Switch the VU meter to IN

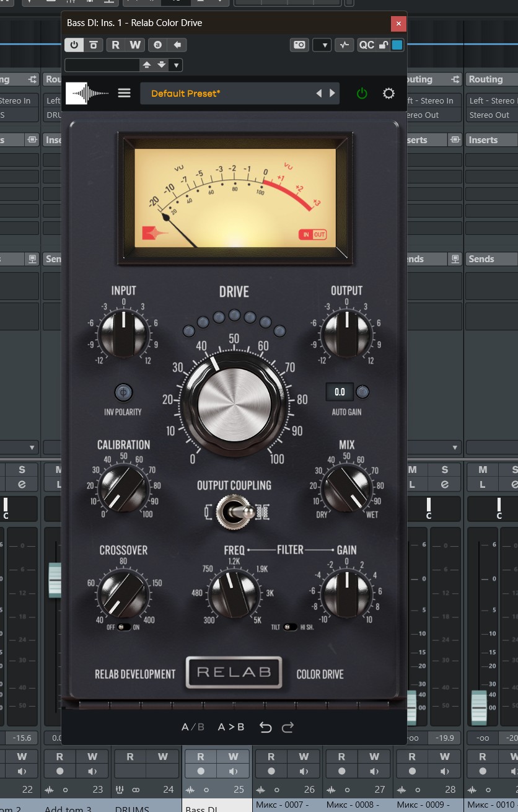click(306, 235)
